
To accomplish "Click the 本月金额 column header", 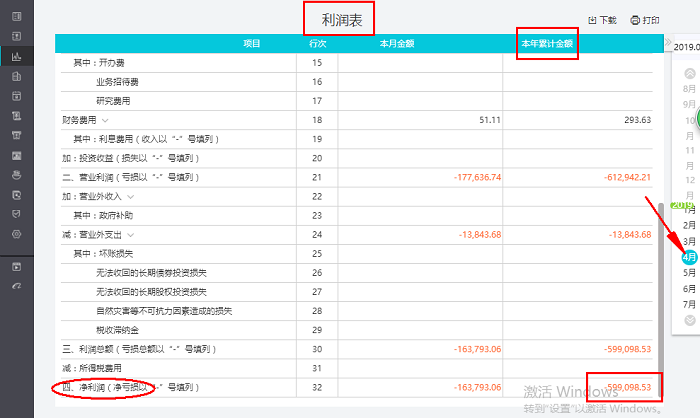I will pos(397,43).
